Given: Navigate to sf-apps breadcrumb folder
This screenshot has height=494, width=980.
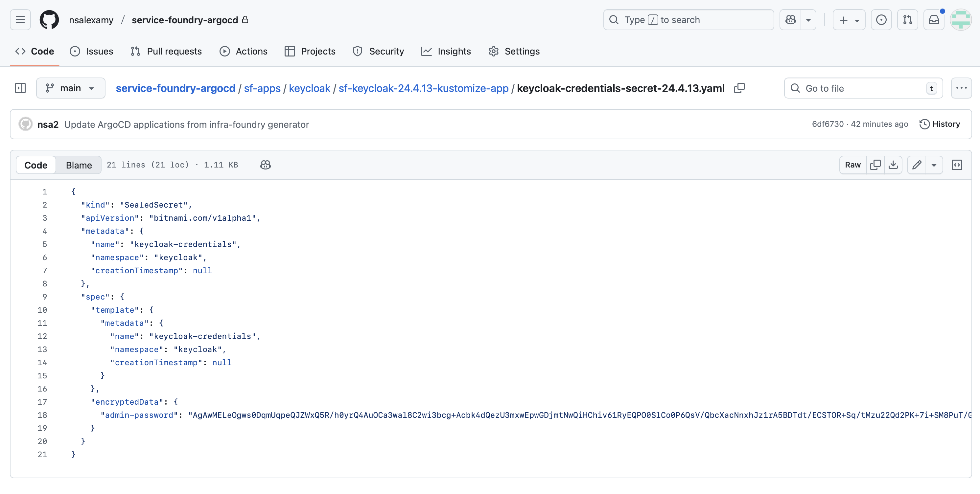Looking at the screenshot, I should tap(262, 88).
